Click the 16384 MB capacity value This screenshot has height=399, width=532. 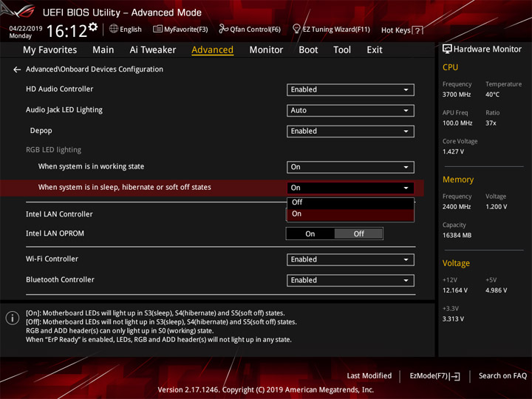[457, 236]
